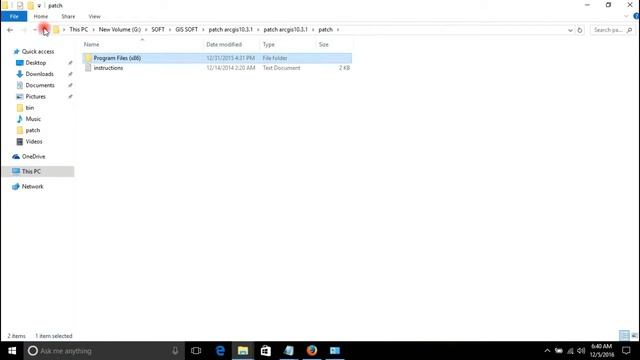Viewport: 640px width, 360px height.
Task: Sort by the Type column header
Action: (x=269, y=44)
